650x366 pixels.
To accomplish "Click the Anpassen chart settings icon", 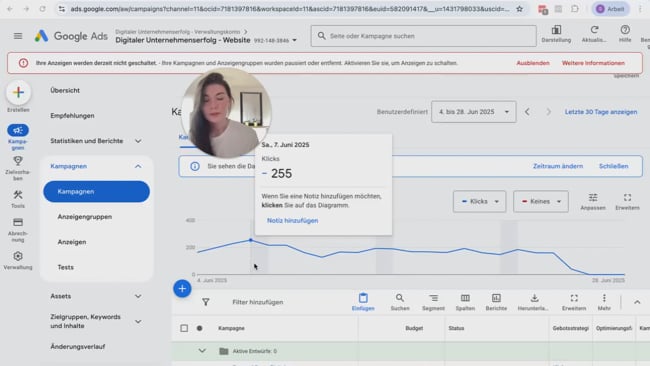I will (593, 197).
